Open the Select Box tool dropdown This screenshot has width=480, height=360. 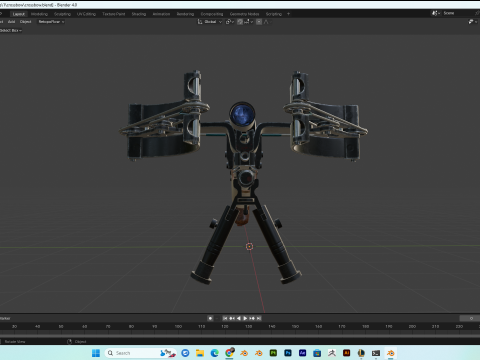(11, 30)
